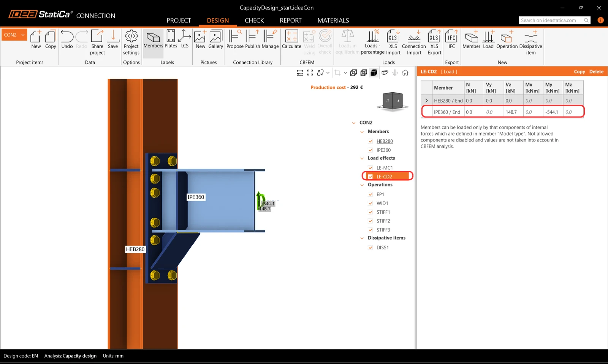Open XLS Import for loads
This screenshot has width=608, height=364.
pyautogui.click(x=393, y=43)
